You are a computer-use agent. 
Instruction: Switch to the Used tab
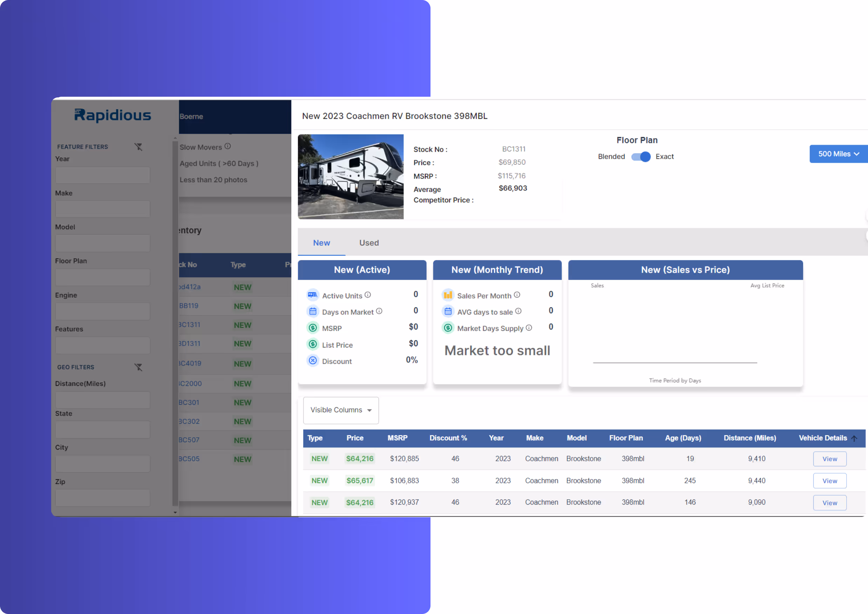tap(369, 243)
